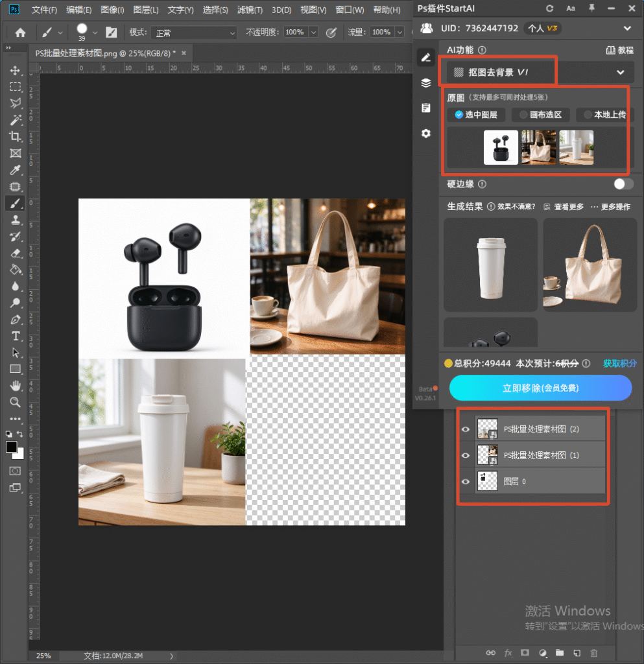
Task: Select the Zoom tool
Action: click(x=16, y=402)
